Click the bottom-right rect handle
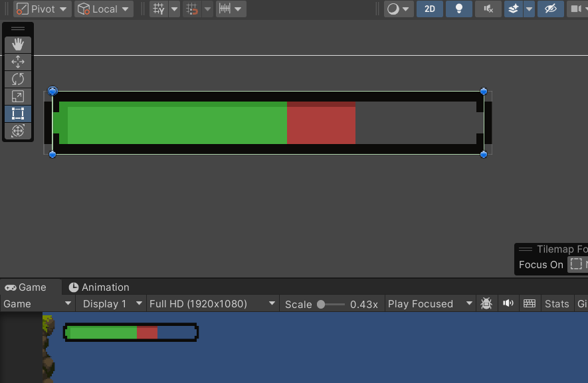 [x=484, y=155]
